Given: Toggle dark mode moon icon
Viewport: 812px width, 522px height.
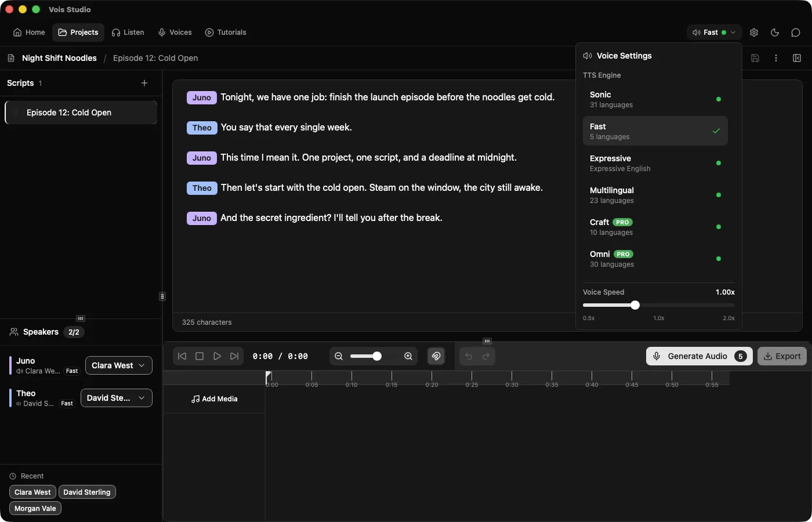Looking at the screenshot, I should pos(775,32).
